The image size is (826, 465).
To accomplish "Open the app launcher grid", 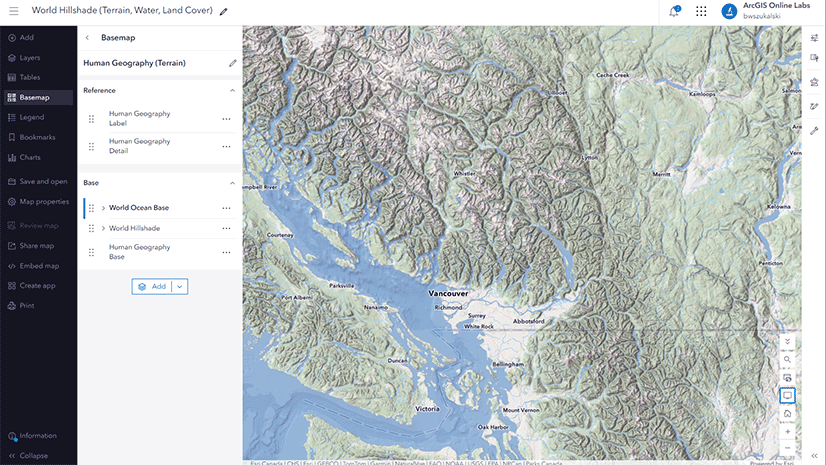I will click(x=701, y=11).
